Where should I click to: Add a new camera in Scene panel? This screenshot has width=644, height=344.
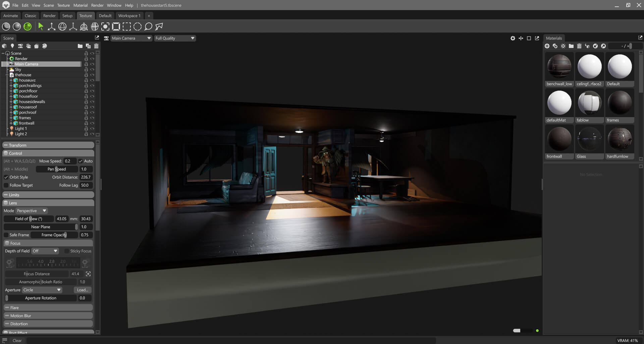click(x=20, y=46)
